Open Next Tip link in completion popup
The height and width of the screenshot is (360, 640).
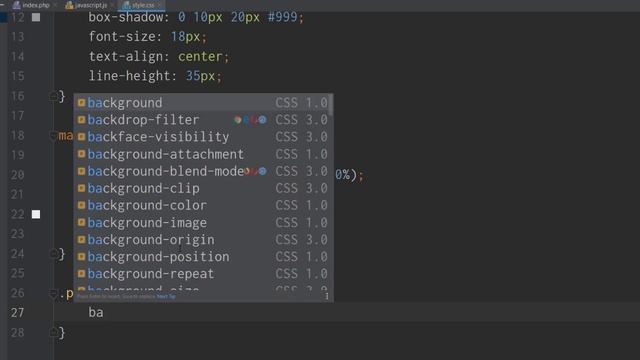point(166,296)
